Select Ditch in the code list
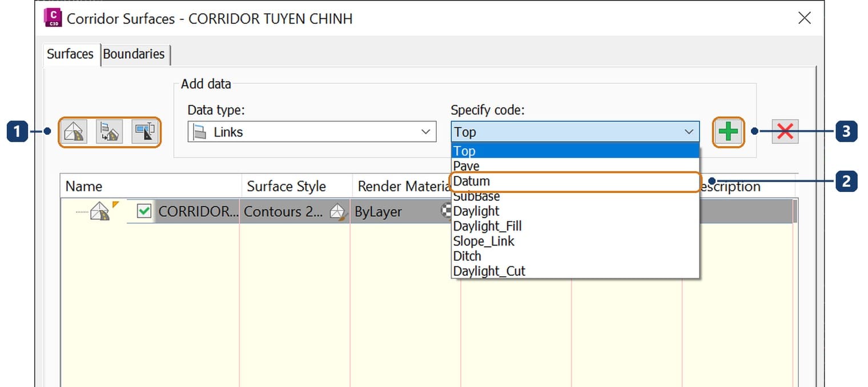The width and height of the screenshot is (868, 387). (x=575, y=256)
